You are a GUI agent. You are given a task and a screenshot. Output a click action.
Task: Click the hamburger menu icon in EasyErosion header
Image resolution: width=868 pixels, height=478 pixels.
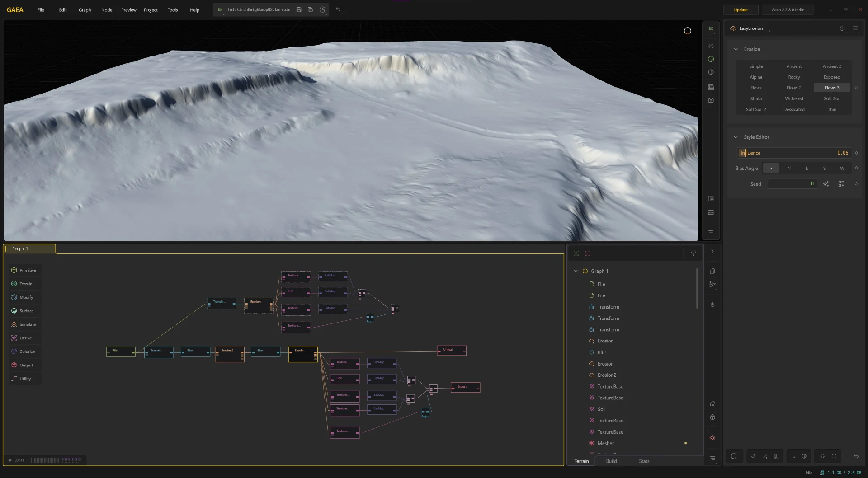855,28
